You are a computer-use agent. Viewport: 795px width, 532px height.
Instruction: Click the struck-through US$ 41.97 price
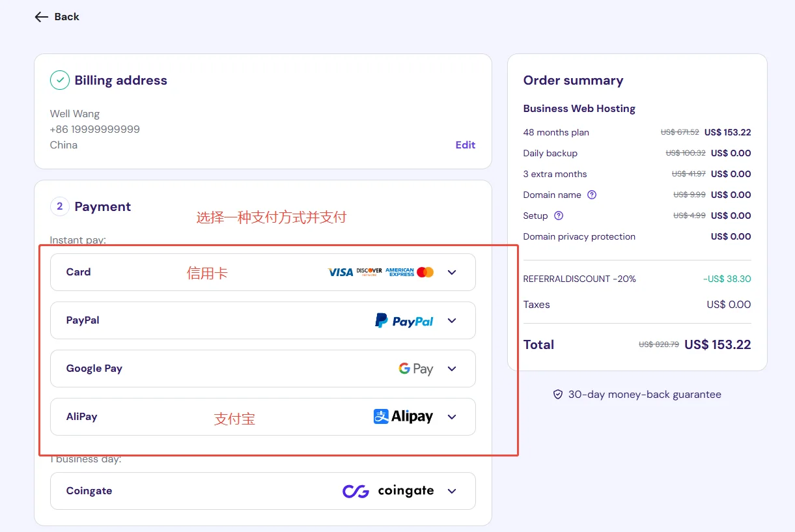pyautogui.click(x=689, y=174)
